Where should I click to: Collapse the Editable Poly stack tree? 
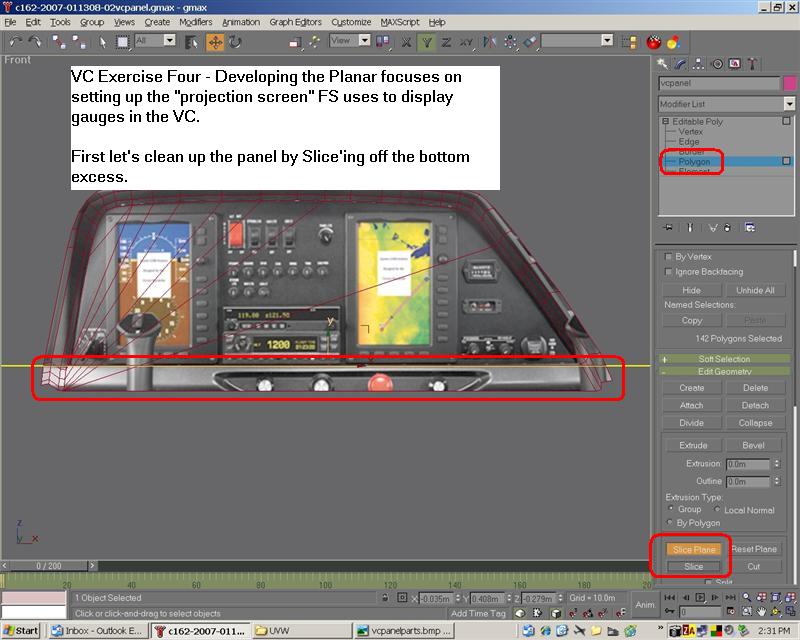point(665,121)
